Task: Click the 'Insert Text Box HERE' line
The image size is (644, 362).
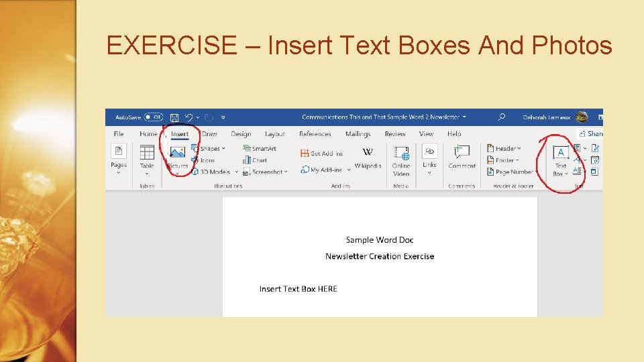Action: [x=298, y=289]
